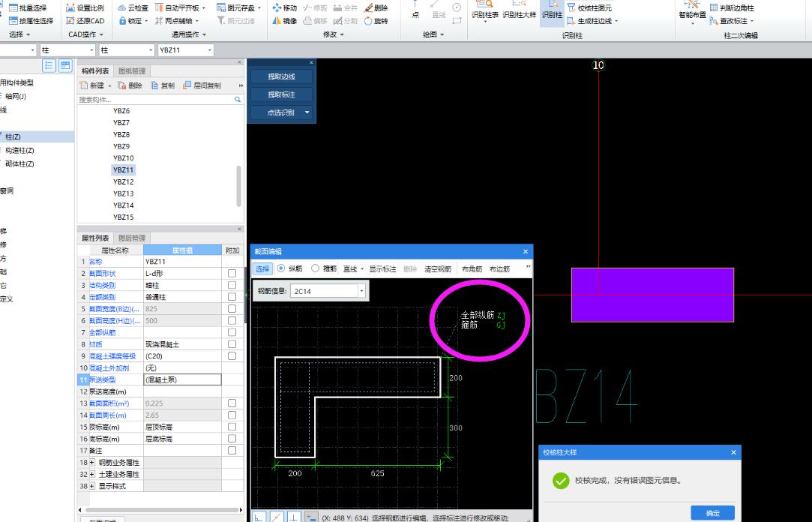Open the 点选识别 dropdown arrow
Screen dimensions: 812x522
pos(307,112)
